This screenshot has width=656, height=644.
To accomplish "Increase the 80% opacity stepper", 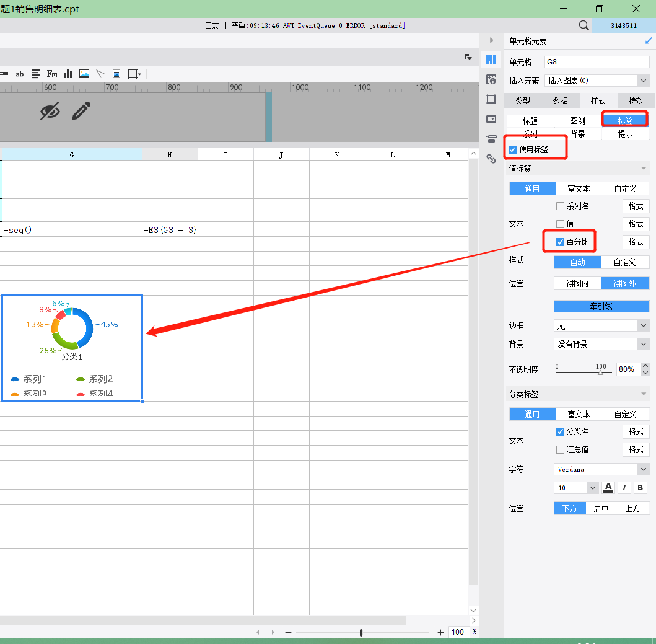I will click(x=645, y=366).
